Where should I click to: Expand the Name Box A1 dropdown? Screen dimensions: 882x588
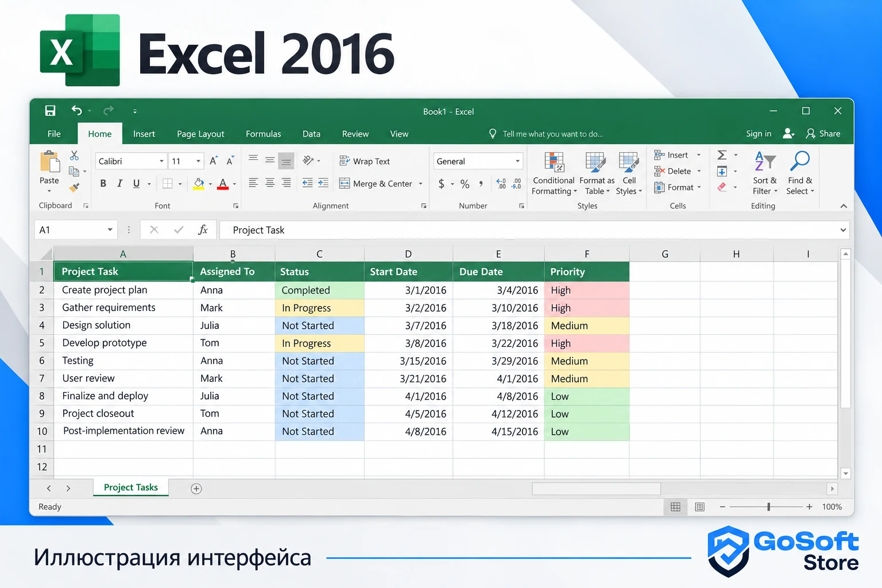click(110, 230)
